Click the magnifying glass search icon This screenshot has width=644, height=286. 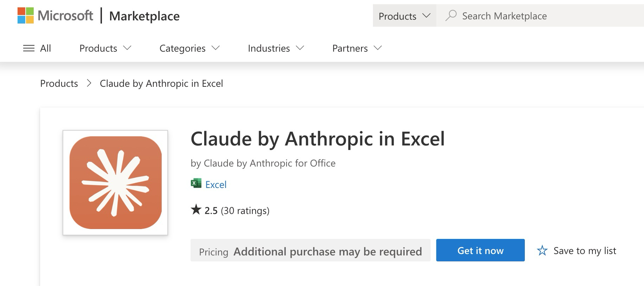(452, 15)
